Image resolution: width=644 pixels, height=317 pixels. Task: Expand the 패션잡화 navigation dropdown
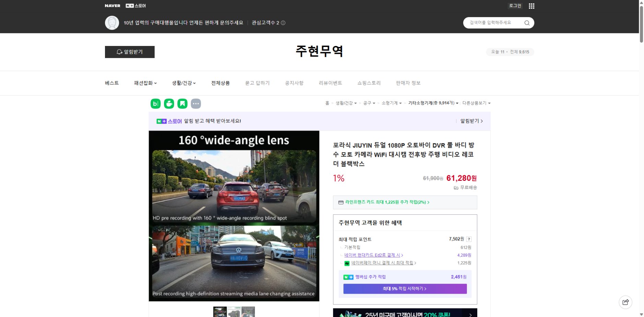coord(145,83)
